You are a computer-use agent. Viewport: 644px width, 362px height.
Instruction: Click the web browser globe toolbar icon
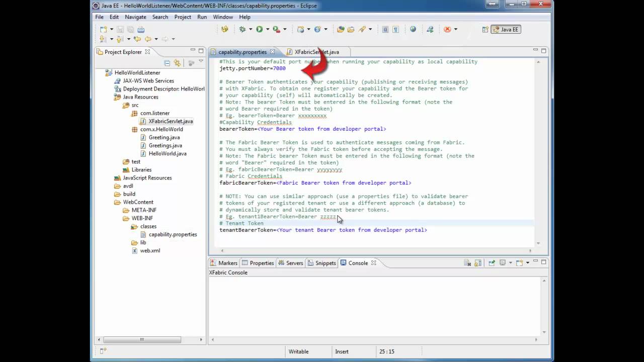click(413, 29)
